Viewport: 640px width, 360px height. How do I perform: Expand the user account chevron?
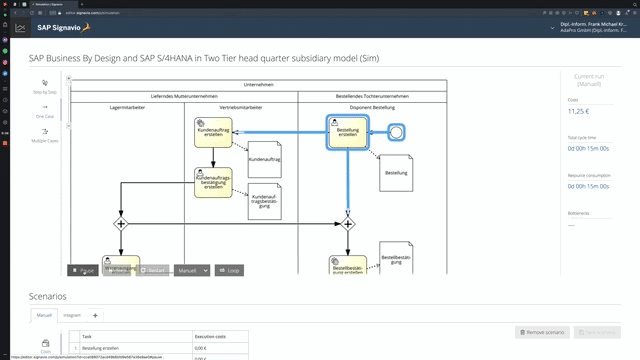point(552,28)
